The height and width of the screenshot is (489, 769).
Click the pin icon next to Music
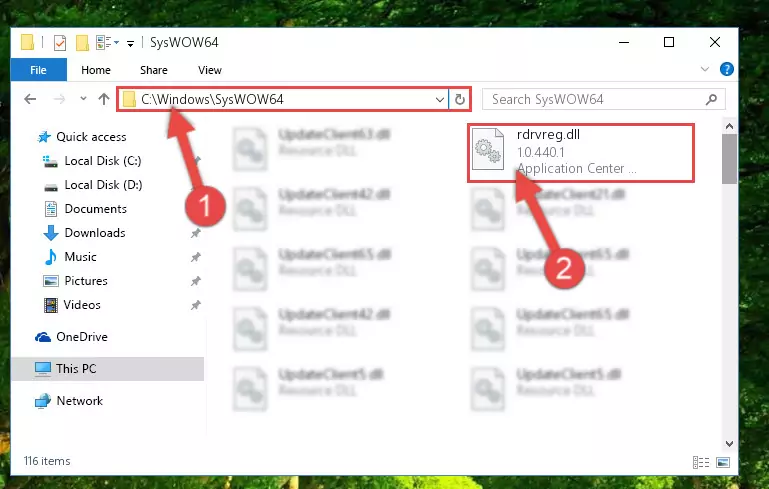196,257
